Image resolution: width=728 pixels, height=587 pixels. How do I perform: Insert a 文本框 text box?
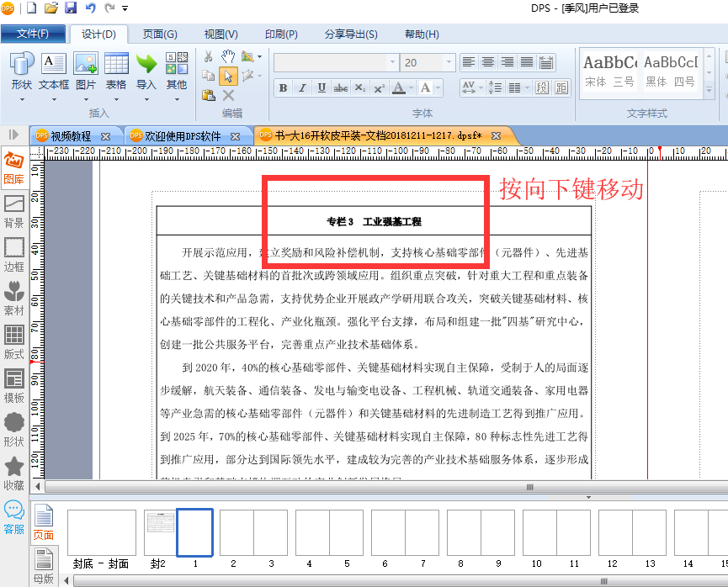coord(54,77)
